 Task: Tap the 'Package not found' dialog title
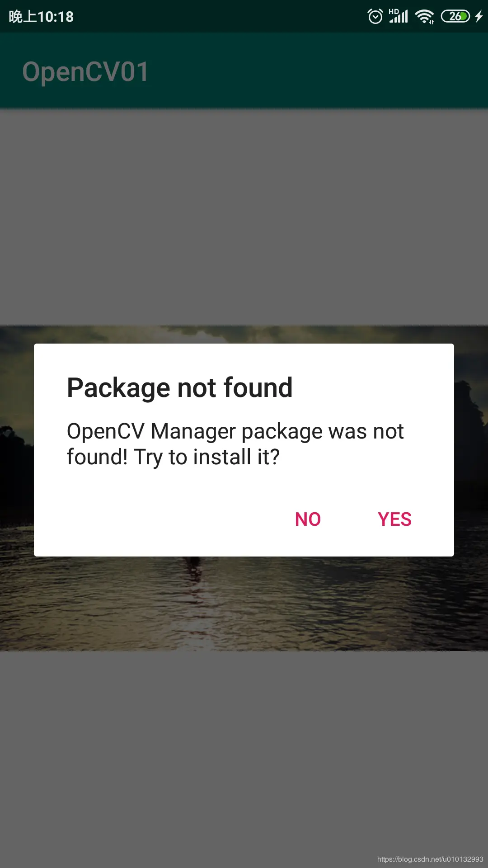(180, 387)
